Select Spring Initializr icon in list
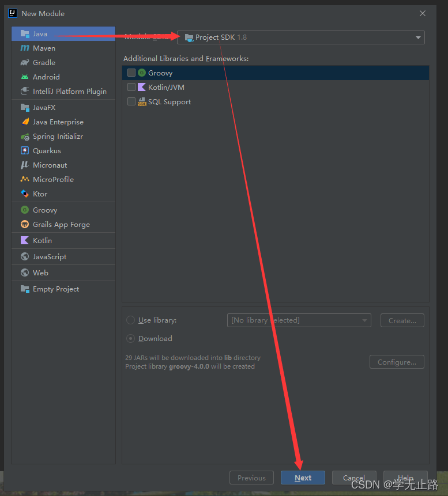 (25, 137)
